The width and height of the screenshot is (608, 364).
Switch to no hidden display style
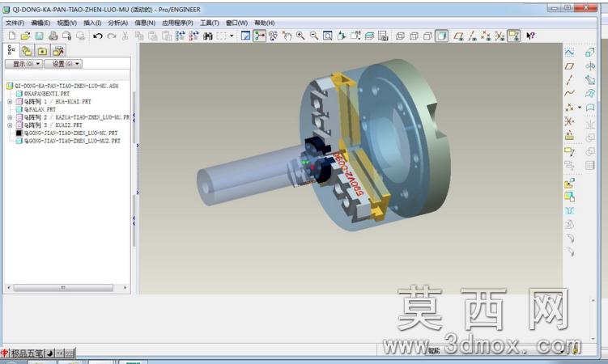[x=427, y=36]
